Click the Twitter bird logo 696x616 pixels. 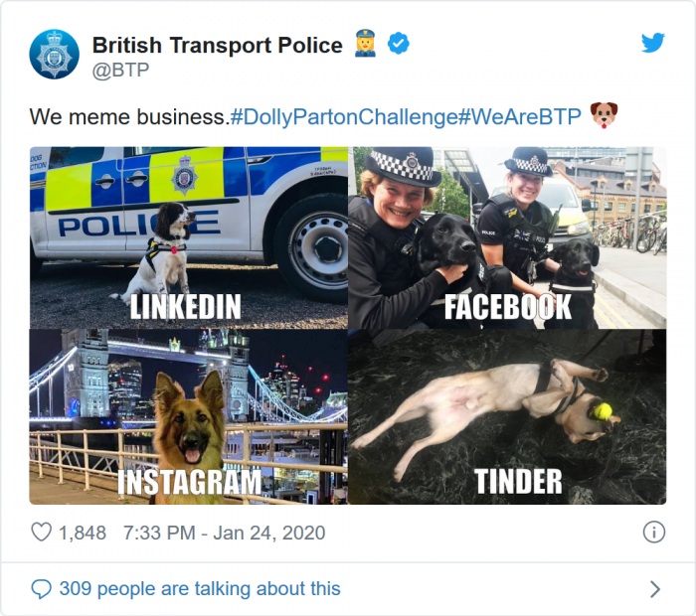(x=652, y=43)
